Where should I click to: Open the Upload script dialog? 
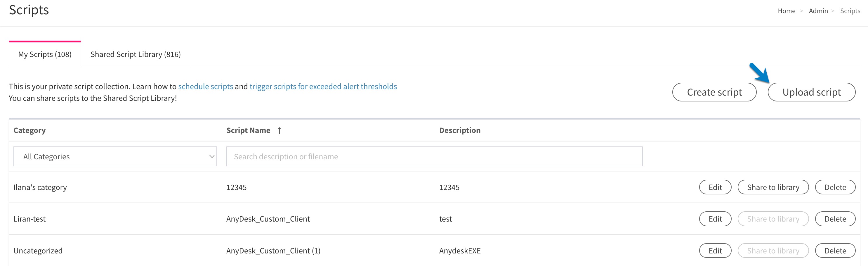(812, 92)
